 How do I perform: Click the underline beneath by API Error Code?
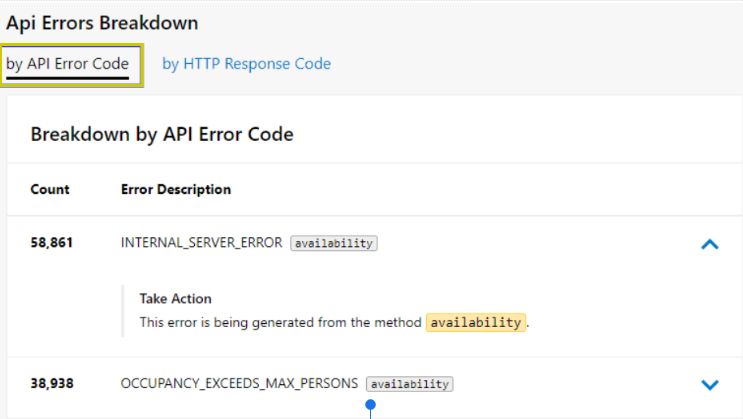click(x=68, y=77)
